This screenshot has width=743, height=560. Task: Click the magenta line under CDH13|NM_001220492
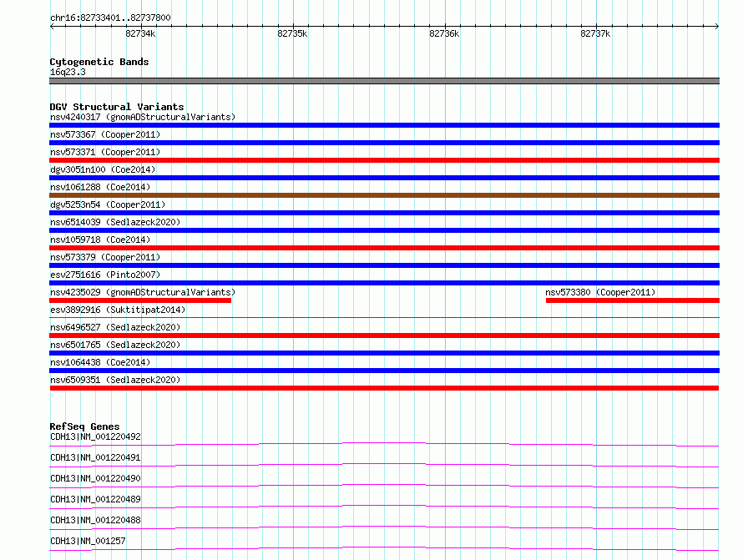(x=384, y=444)
